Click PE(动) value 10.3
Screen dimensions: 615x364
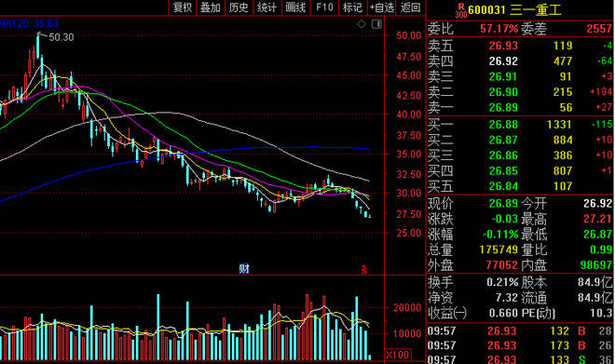click(x=601, y=313)
